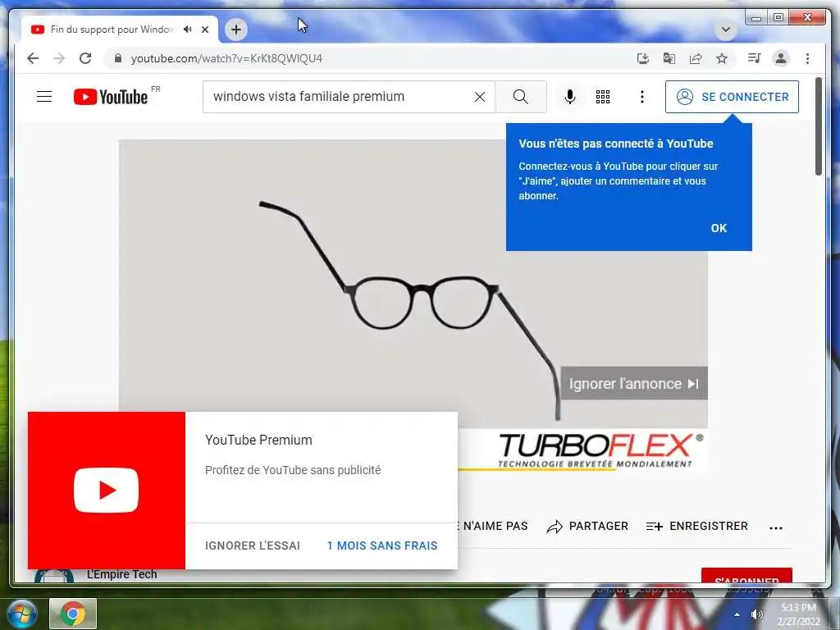The width and height of the screenshot is (840, 630).
Task: Click SE CONNECTER sign-in button
Action: [x=732, y=97]
